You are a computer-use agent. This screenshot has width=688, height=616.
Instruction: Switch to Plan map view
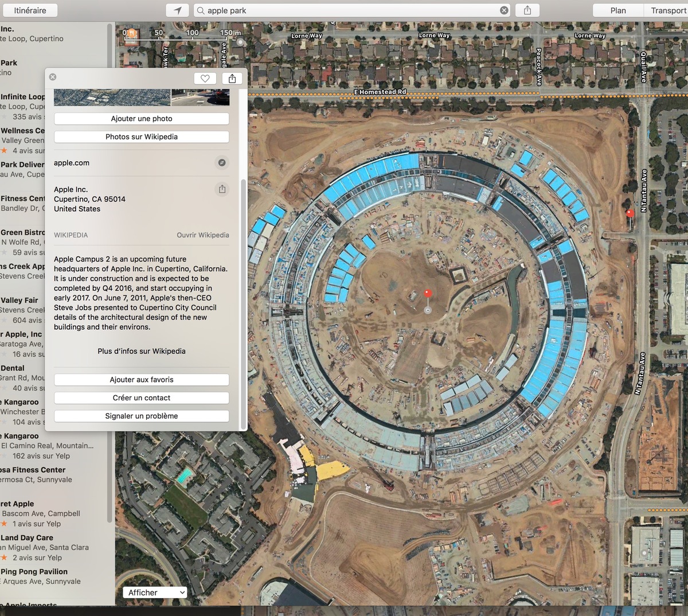(618, 10)
